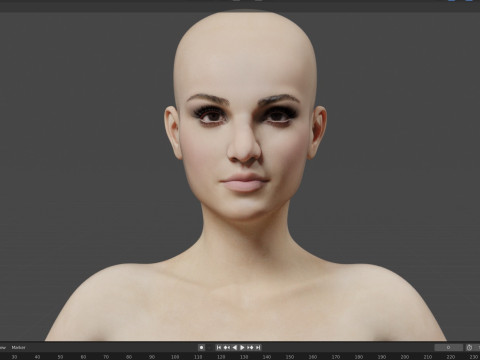Click frame 100 on the timeline ruler
This screenshot has height=360, width=480.
175,357
